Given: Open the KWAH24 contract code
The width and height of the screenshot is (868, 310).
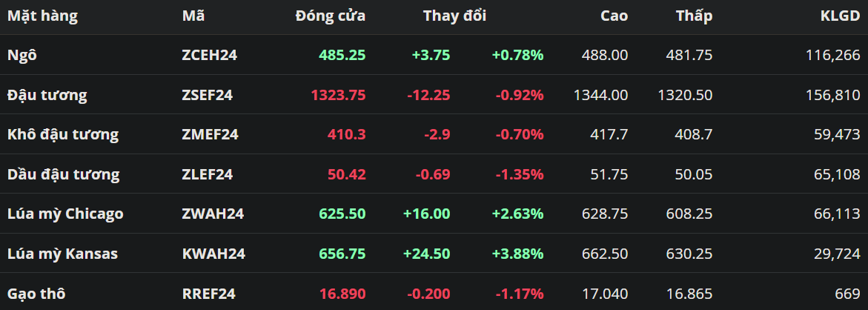Looking at the screenshot, I should (x=212, y=254).
